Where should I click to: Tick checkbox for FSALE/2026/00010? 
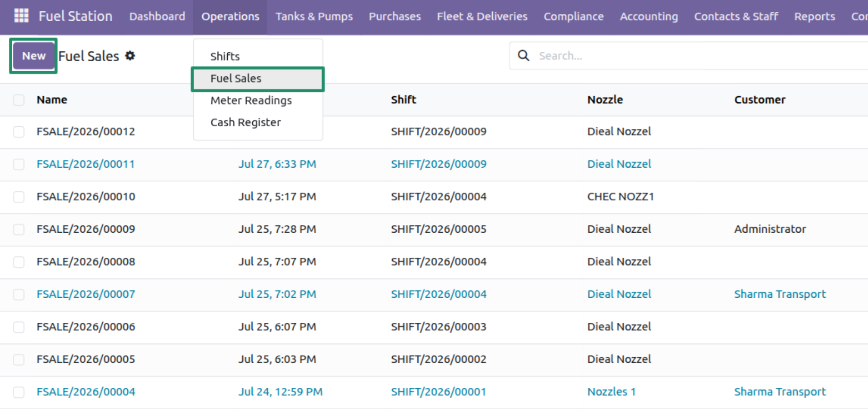[x=19, y=196]
